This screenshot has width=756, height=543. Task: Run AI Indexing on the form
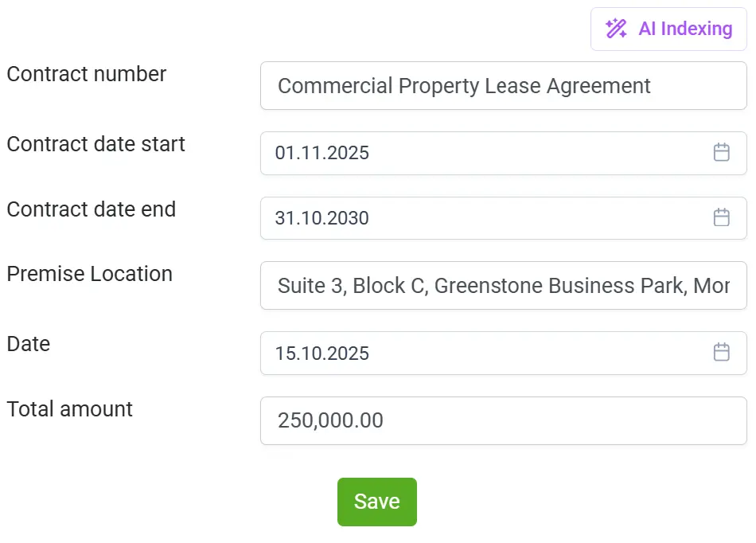(684, 29)
